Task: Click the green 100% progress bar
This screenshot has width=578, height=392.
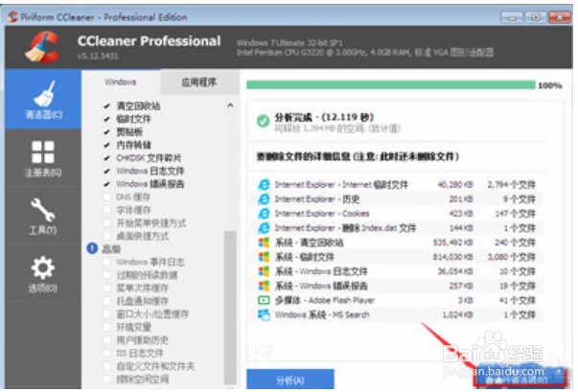Action: (391, 85)
